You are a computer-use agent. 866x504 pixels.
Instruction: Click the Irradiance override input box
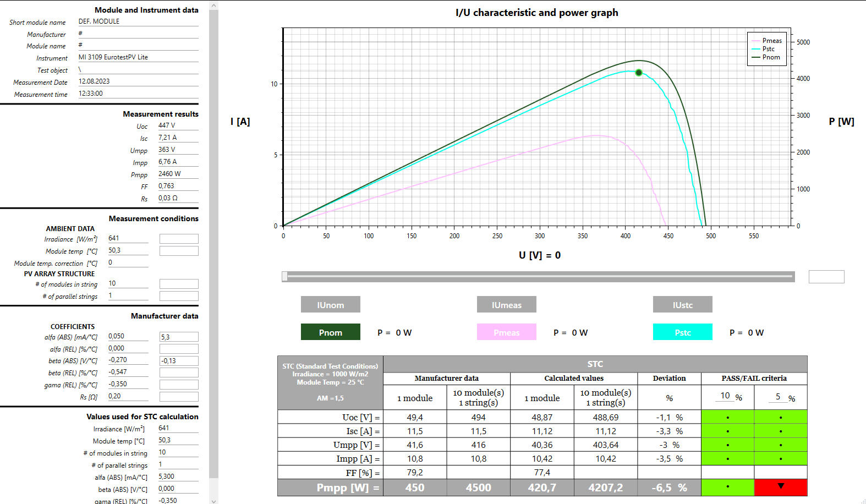click(179, 239)
